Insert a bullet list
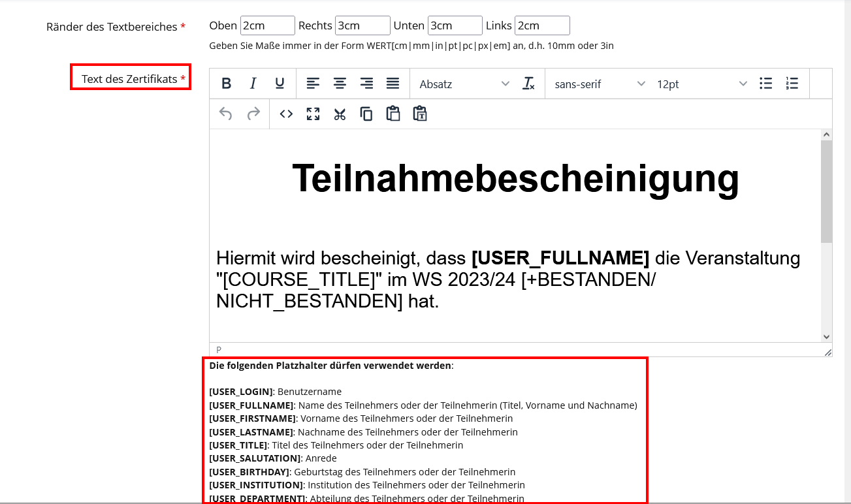Image resolution: width=851 pixels, height=504 pixels. (765, 84)
